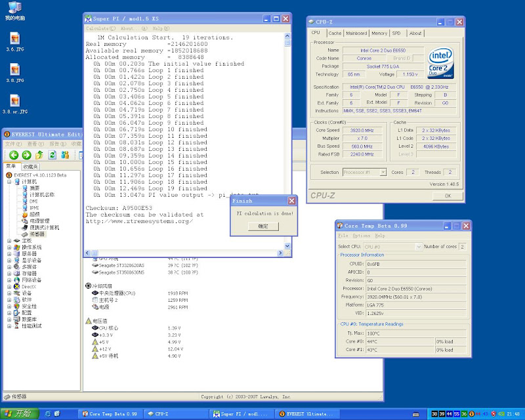Image resolution: width=525 pixels, height=420 pixels.
Task: Open the 3.8.or.JPG desktop file
Action: (14, 102)
